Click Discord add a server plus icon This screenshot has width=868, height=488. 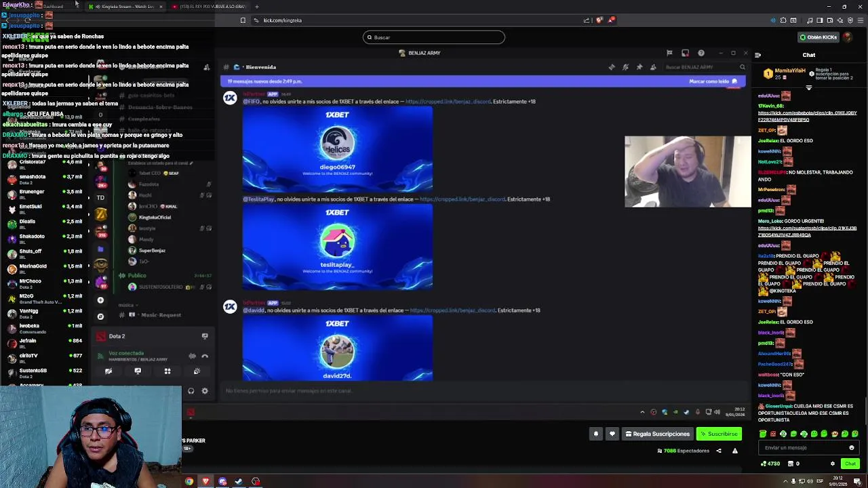[x=100, y=300]
